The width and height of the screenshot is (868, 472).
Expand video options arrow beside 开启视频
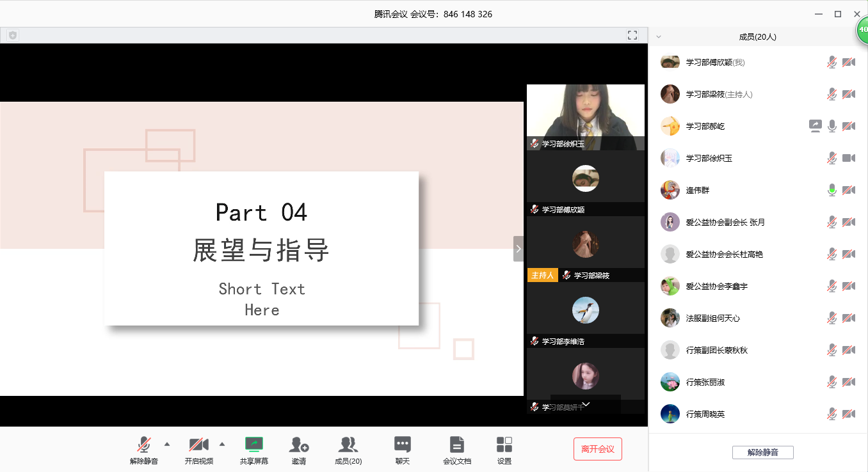click(222, 444)
